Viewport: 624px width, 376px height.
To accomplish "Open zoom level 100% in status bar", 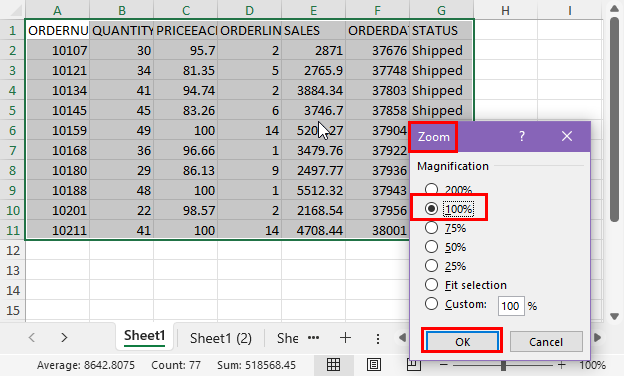I will tap(593, 365).
